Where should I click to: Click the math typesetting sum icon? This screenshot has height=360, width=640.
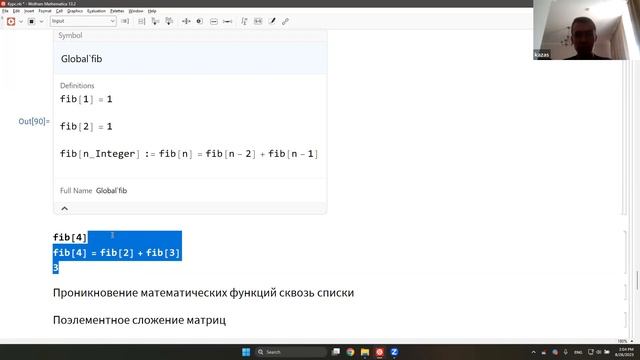point(244,21)
